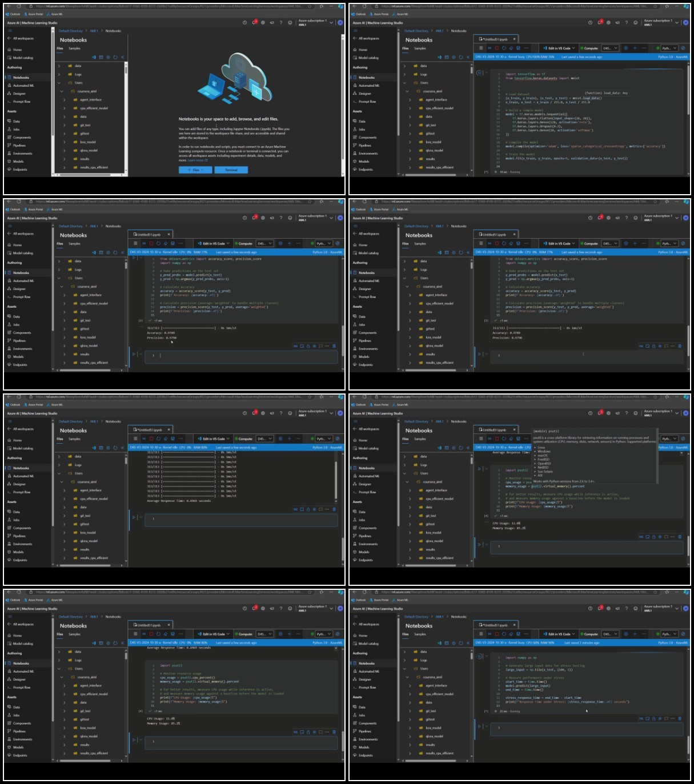
Task: Open Default Directory breadcrumb in Notebooks welcome screenshot
Action: pos(71,31)
